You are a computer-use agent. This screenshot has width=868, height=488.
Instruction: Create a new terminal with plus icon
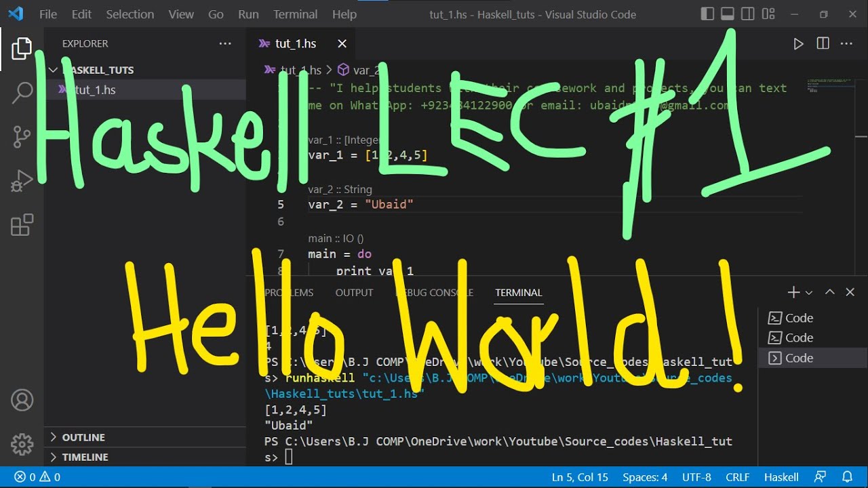point(793,292)
